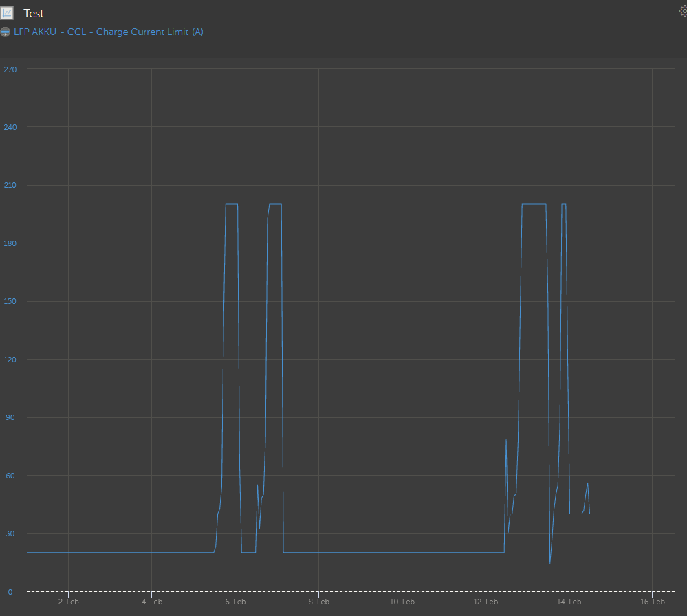The width and height of the screenshot is (687, 616).
Task: Click the 270 y-axis label
Action: (10, 69)
